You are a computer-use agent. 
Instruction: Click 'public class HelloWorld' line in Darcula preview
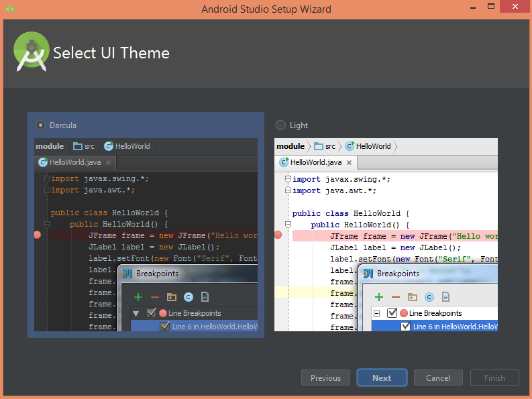pos(109,213)
